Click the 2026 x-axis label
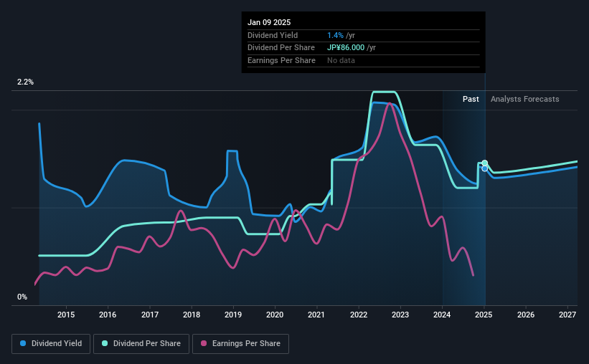The width and height of the screenshot is (589, 364). (x=526, y=315)
